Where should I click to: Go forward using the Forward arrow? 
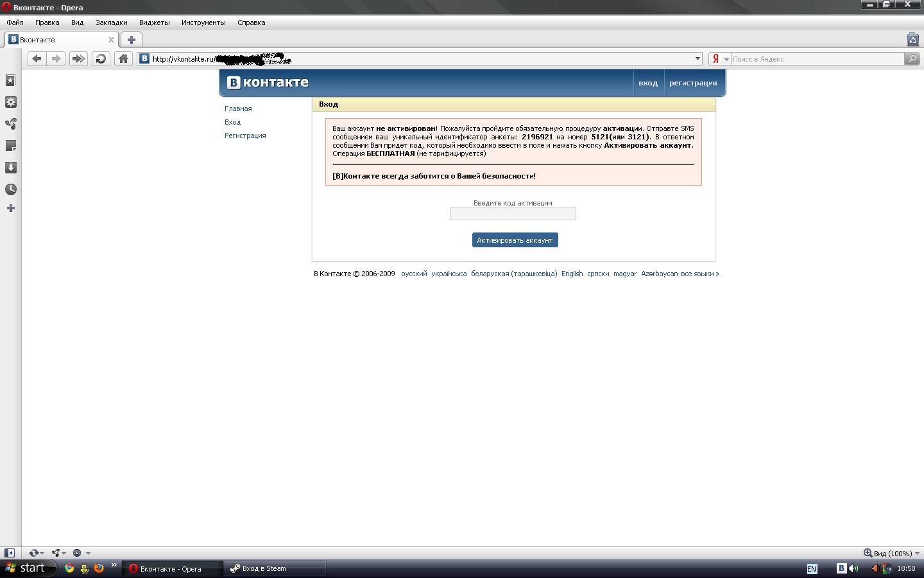pos(56,59)
